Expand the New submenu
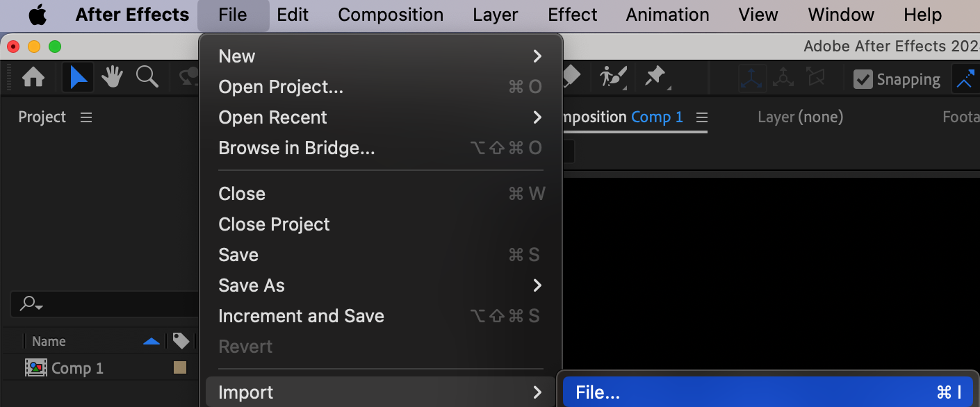The image size is (980, 407). (x=379, y=56)
